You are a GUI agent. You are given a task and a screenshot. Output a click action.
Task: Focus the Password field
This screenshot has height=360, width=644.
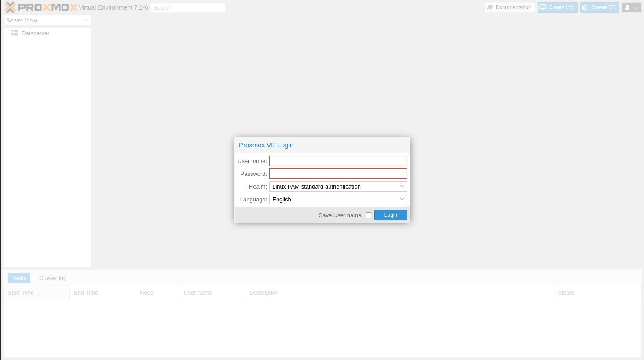click(338, 174)
